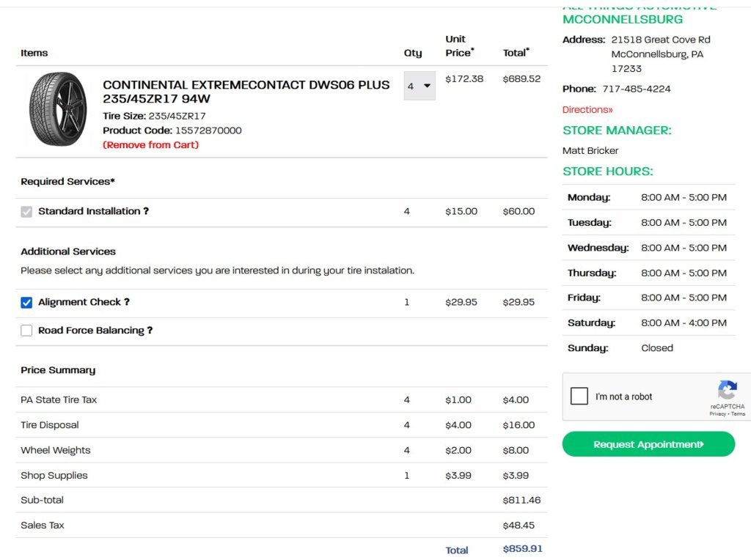Screen dimensions: 751x560
Task: Click the Saturday store hours 8:00 AM - 4:00 PM
Action: pos(684,323)
